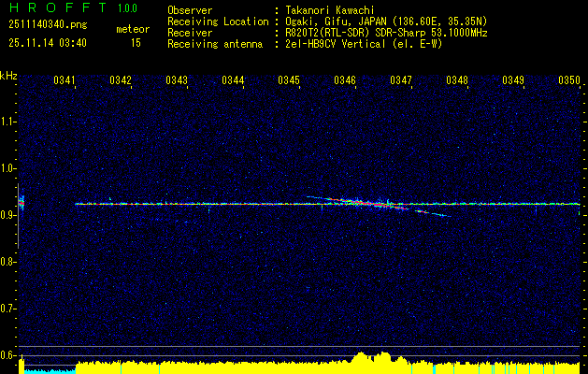Click the 'Receiving antenna' field label
The image size is (588, 374).
point(215,44)
